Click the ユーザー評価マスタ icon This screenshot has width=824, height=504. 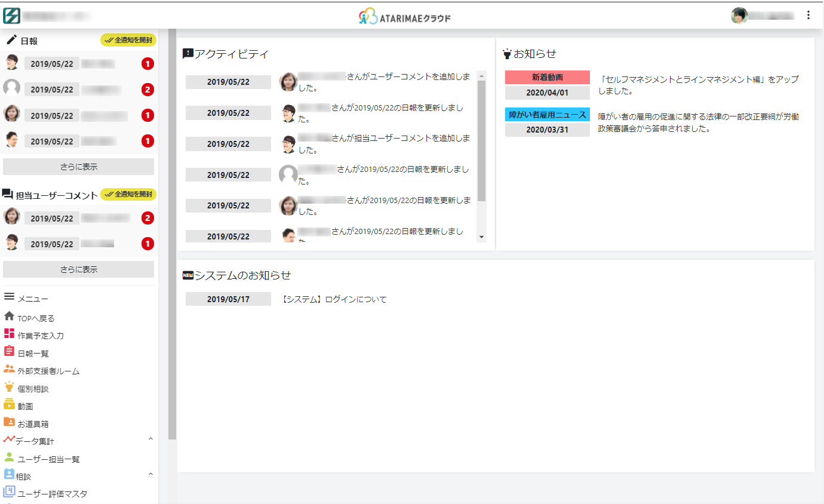pos(9,493)
